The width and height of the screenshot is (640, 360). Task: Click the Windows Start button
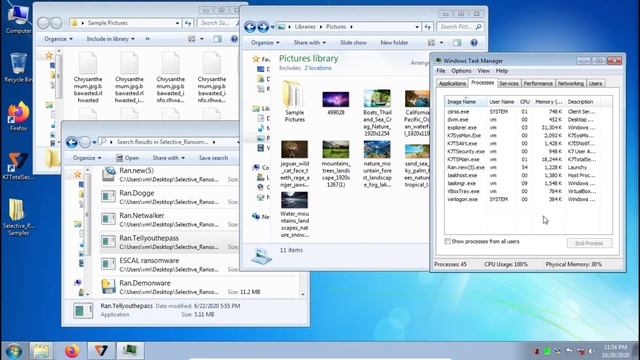point(13,351)
